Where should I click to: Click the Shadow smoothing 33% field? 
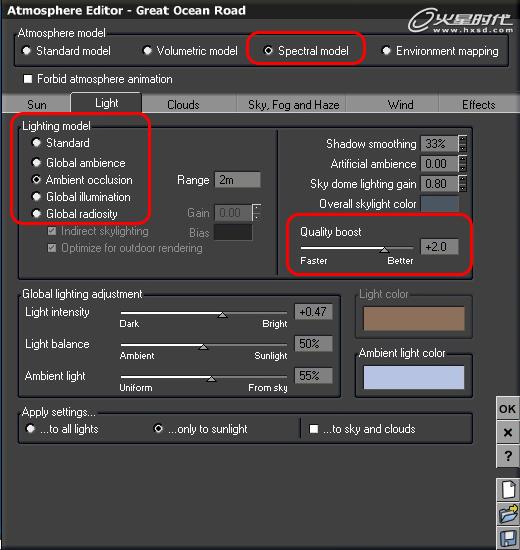439,144
